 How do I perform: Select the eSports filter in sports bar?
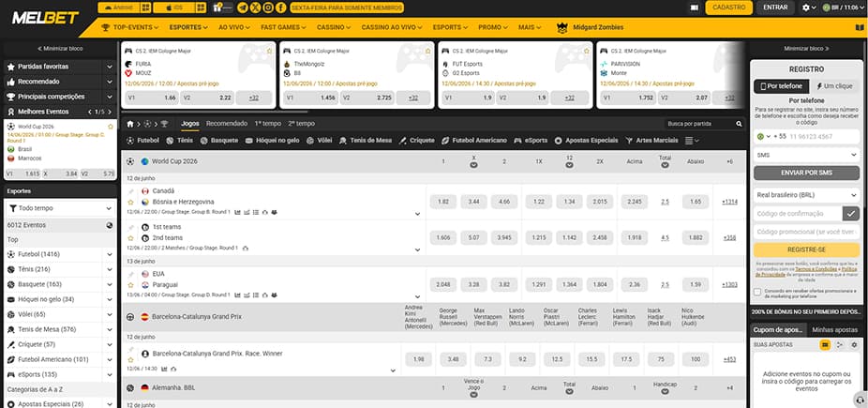click(531, 141)
